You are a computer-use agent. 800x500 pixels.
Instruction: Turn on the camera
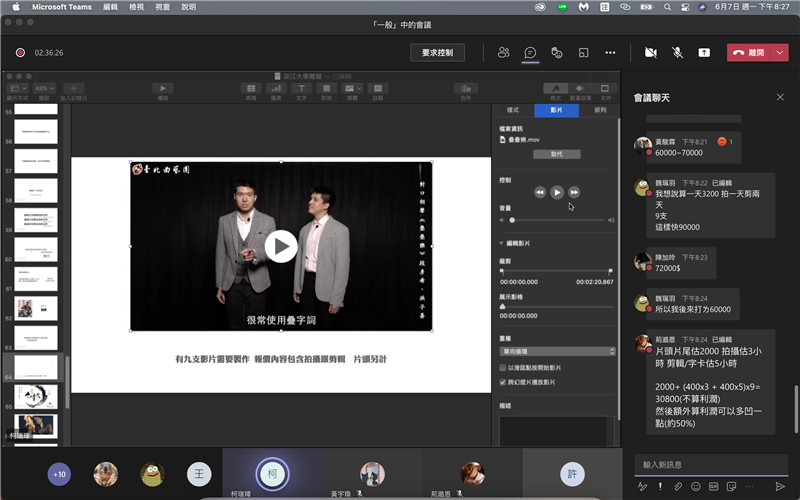coord(651,52)
